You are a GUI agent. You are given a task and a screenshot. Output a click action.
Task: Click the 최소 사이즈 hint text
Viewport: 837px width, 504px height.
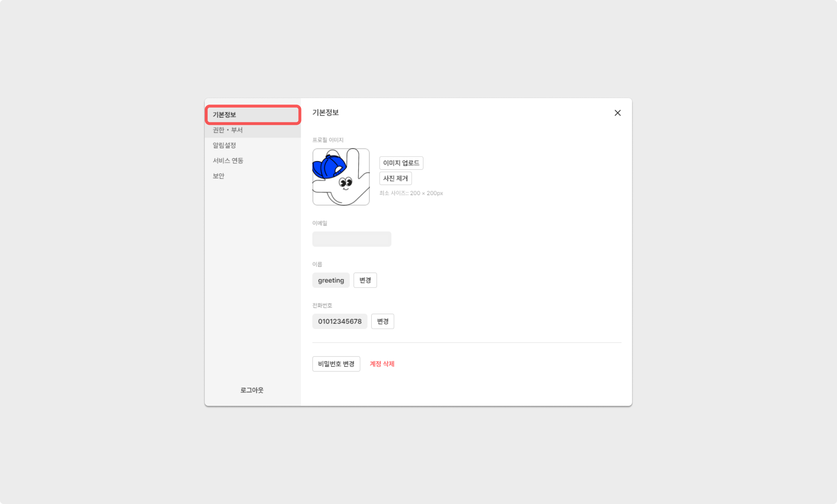[x=411, y=193]
